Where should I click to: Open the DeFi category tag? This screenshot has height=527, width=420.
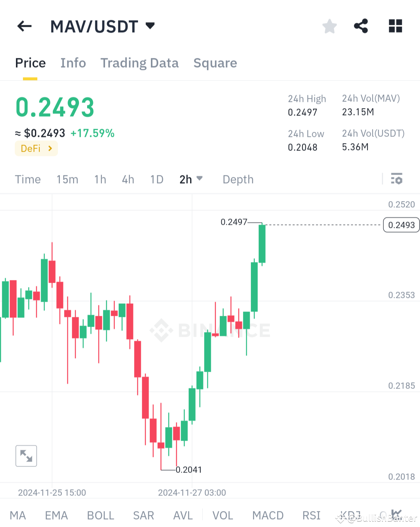(x=36, y=148)
